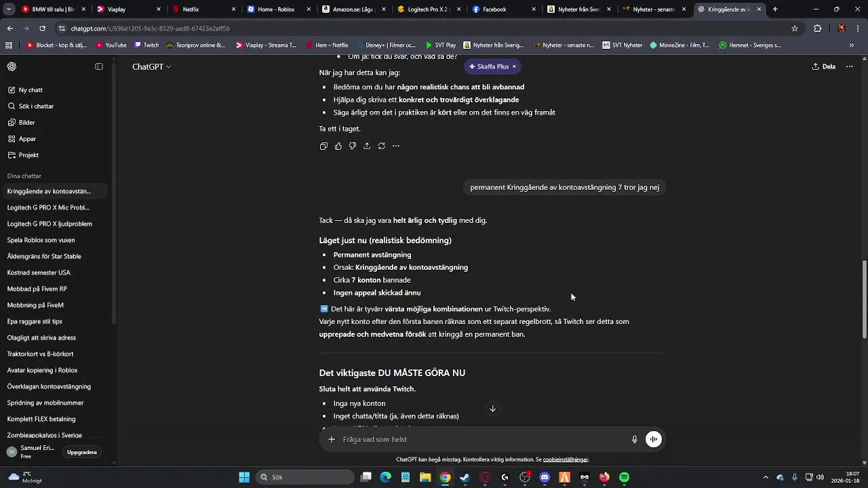Give the response a thumbs up
This screenshot has height=488, width=868.
coord(338,146)
